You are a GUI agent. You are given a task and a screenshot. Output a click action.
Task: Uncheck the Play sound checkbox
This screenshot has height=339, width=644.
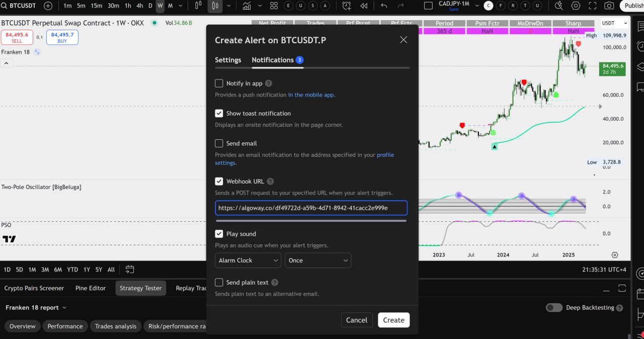coord(219,234)
